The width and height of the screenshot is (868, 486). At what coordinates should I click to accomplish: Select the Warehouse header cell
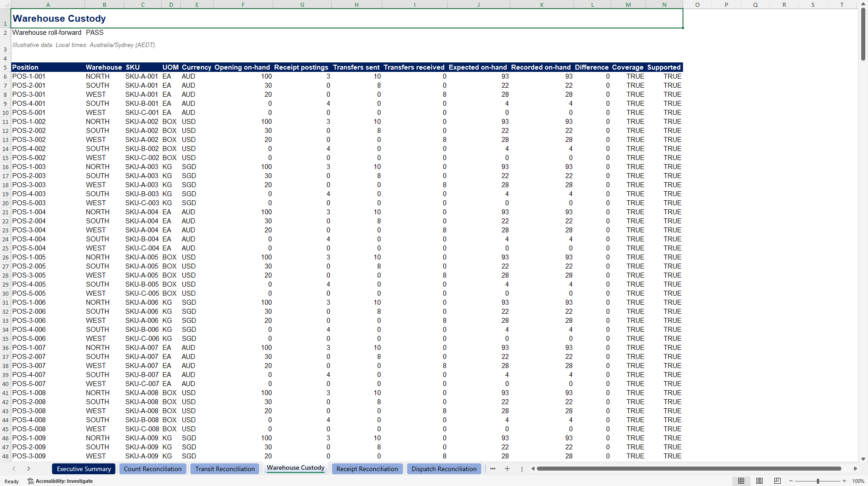104,67
